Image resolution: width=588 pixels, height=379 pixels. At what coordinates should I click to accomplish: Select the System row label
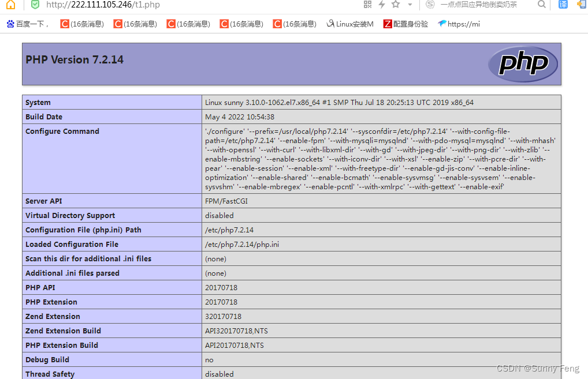(x=38, y=103)
